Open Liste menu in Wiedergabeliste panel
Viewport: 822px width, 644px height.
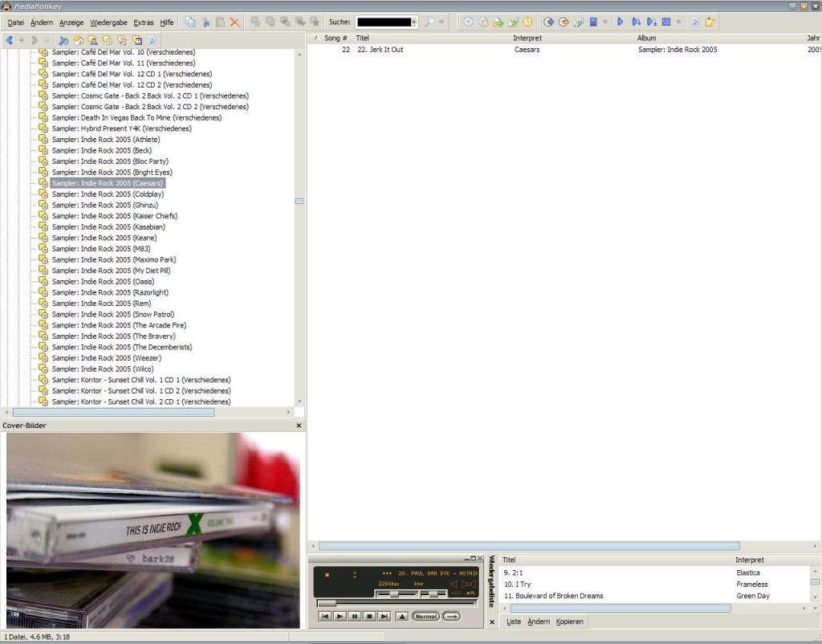[x=514, y=622]
